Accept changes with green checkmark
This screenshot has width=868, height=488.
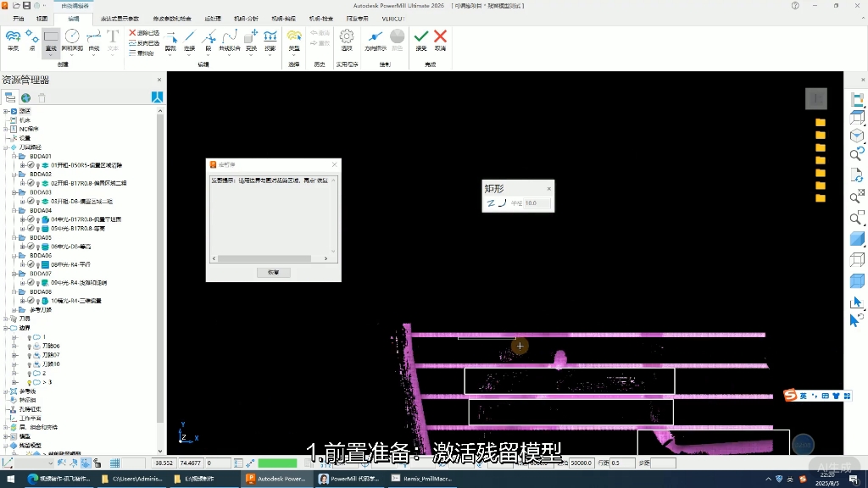tap(421, 41)
